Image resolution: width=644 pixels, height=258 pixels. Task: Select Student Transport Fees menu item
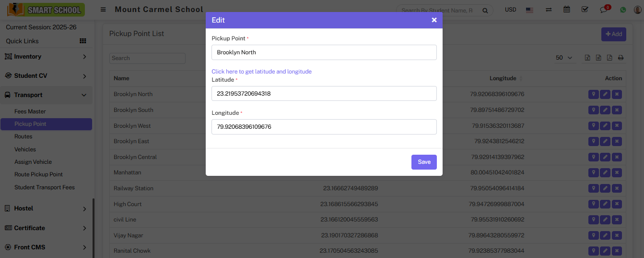pyautogui.click(x=45, y=187)
